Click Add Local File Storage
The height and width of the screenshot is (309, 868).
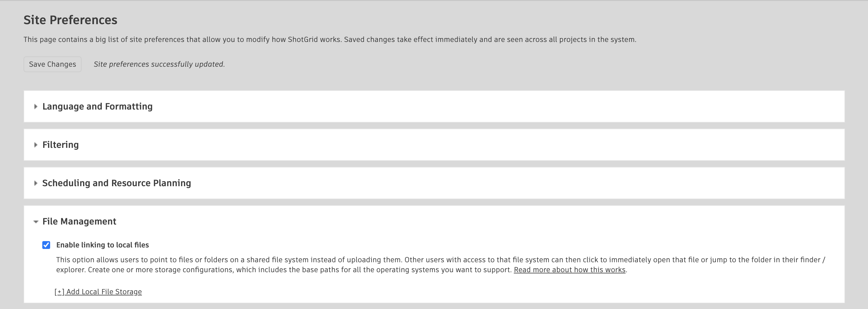point(99,291)
